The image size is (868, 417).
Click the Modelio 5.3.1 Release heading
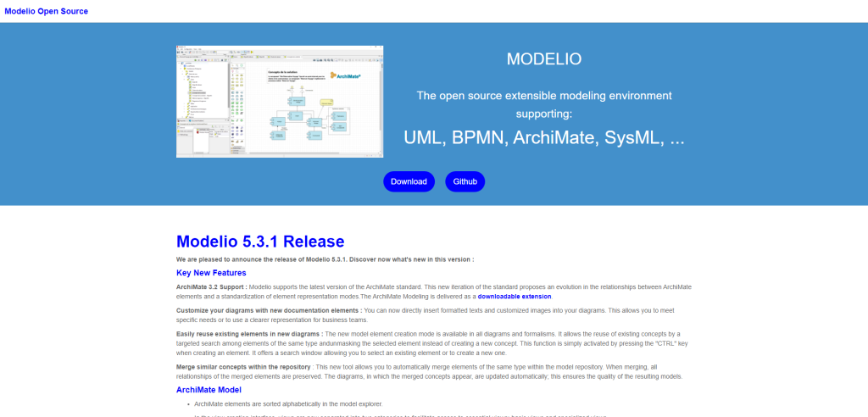[x=260, y=242]
